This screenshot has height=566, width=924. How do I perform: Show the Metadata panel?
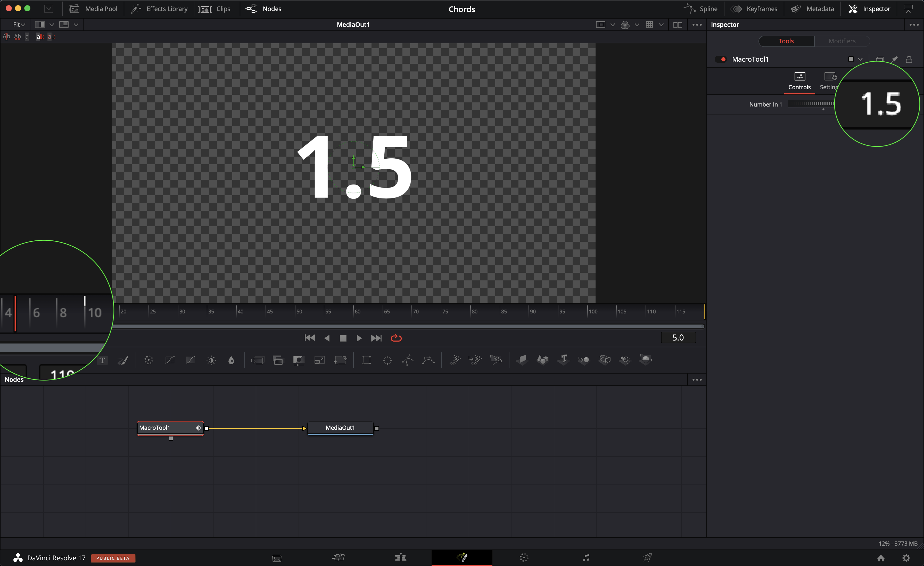click(813, 9)
